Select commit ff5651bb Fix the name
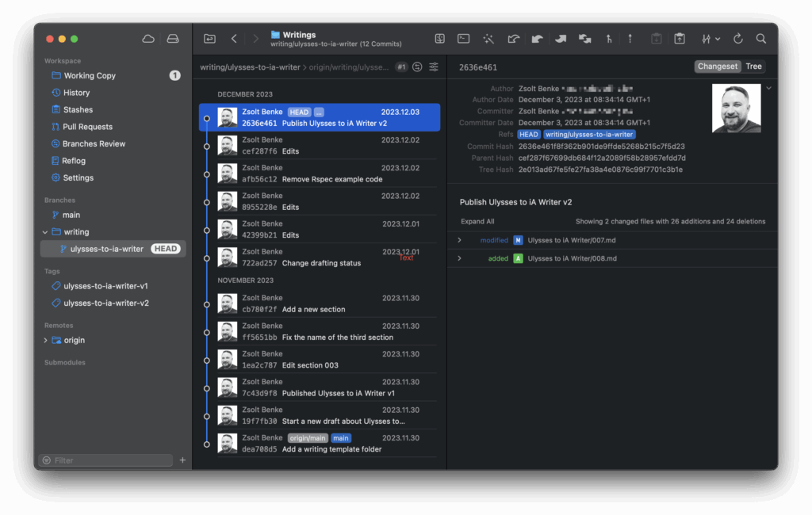Viewport: 812px width, 515px height. [320, 332]
